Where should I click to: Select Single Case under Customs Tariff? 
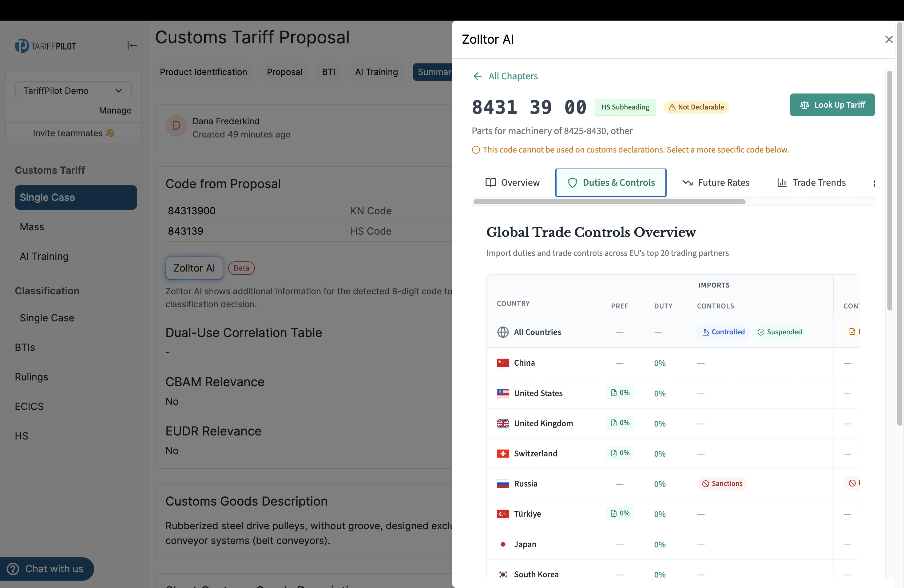click(76, 197)
